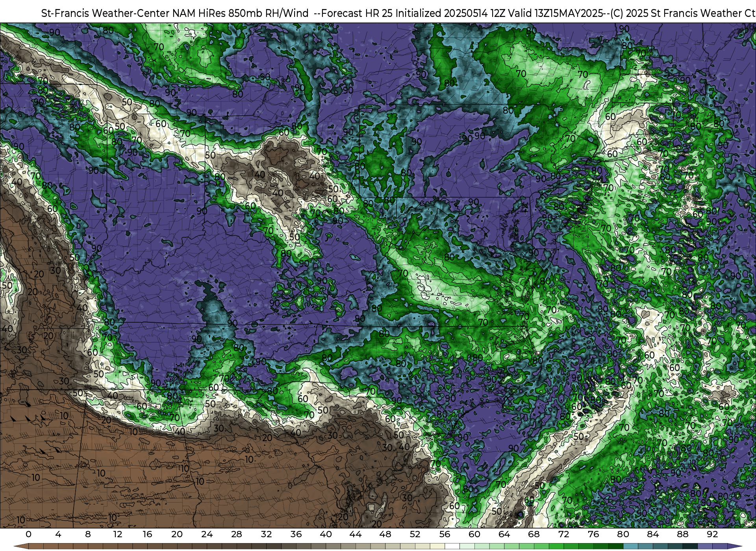Click the '(C) 2025 St Francis Weather' copyright text
This screenshot has height=551, width=756.
[x=676, y=13]
